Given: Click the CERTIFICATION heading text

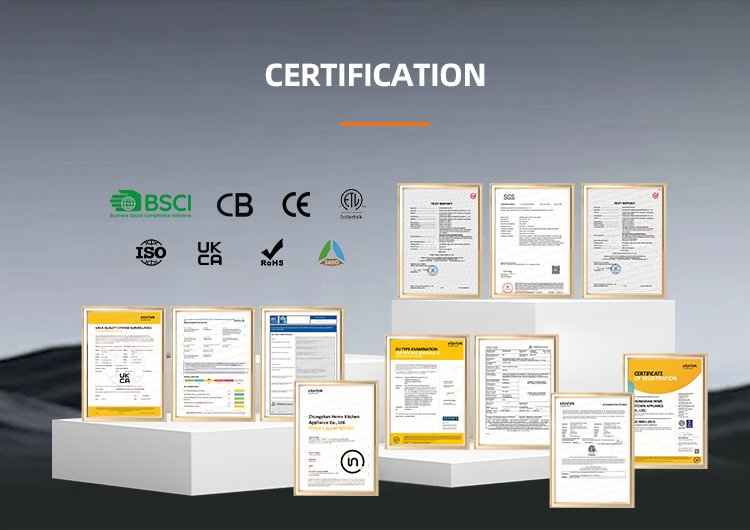Looking at the screenshot, I should [x=375, y=75].
